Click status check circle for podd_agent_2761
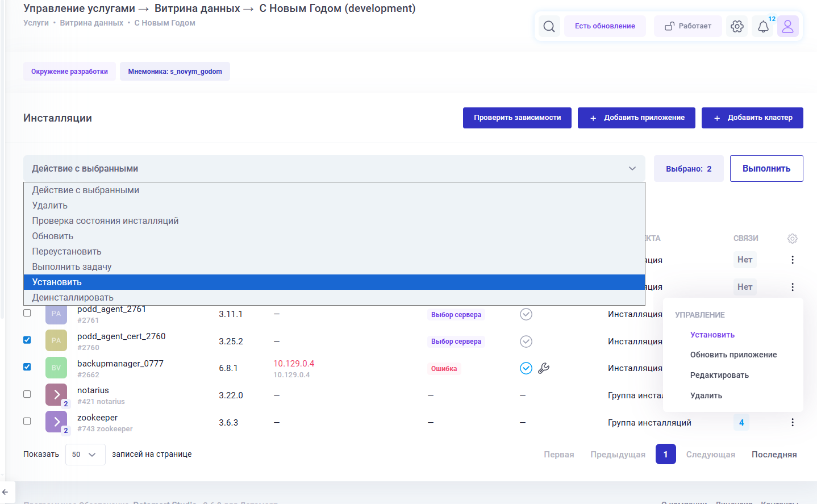The image size is (817, 504). 526,314
